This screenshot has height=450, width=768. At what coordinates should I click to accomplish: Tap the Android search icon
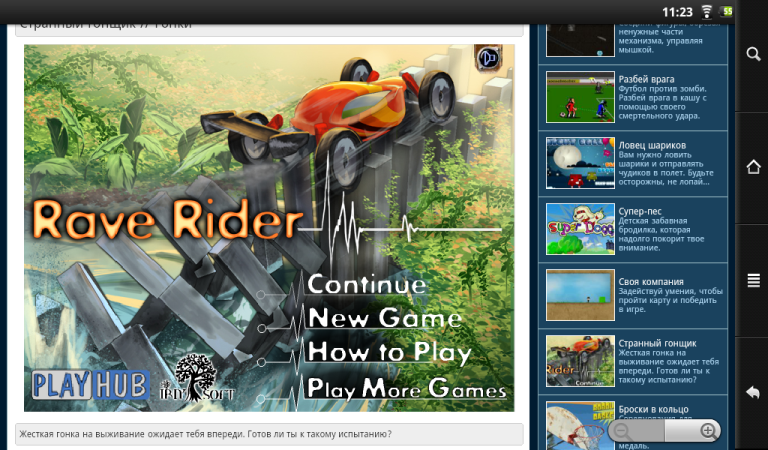tap(753, 53)
